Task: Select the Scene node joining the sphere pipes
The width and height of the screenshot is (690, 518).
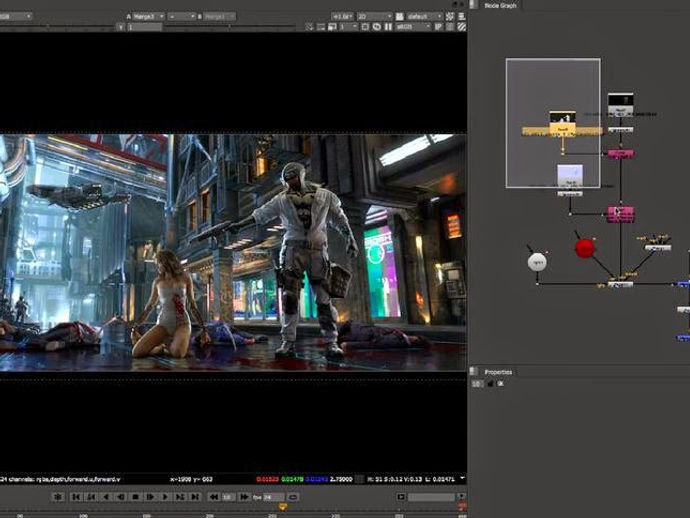Action: coord(620,284)
